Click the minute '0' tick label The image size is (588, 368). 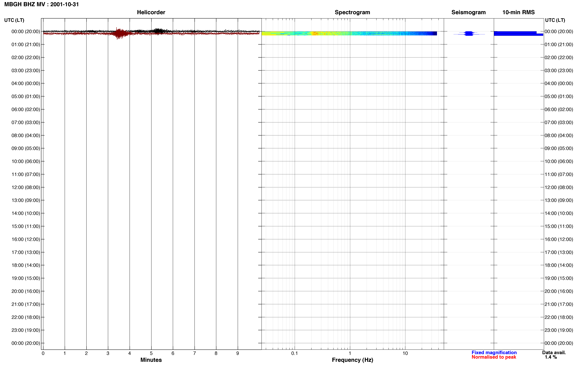click(43, 353)
